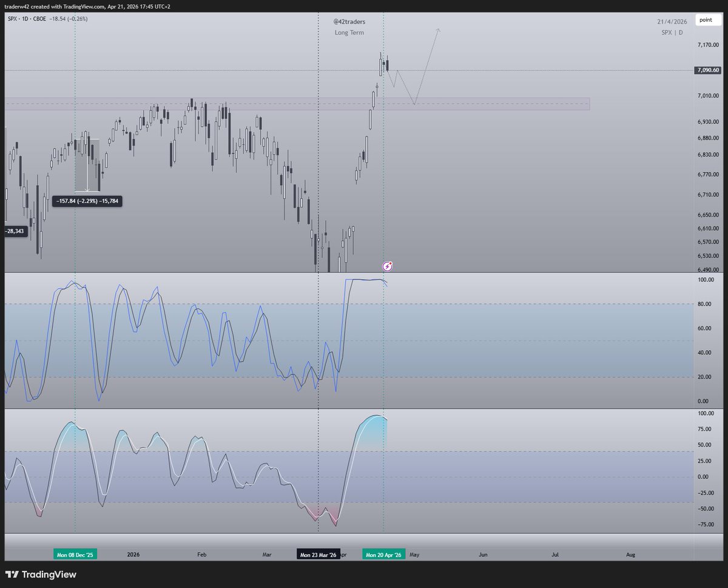This screenshot has height=588, width=728.
Task: Click the SPX ticker in the chart legend
Action: [12, 19]
